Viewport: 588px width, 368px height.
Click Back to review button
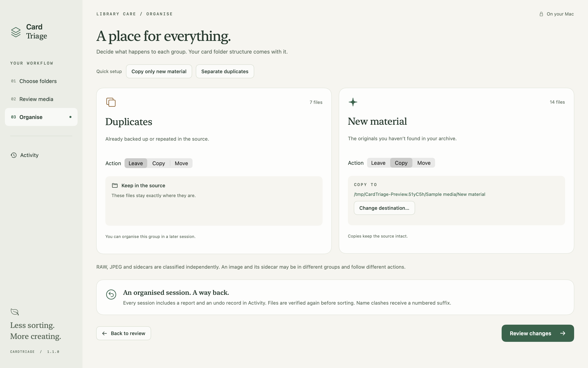(x=124, y=333)
